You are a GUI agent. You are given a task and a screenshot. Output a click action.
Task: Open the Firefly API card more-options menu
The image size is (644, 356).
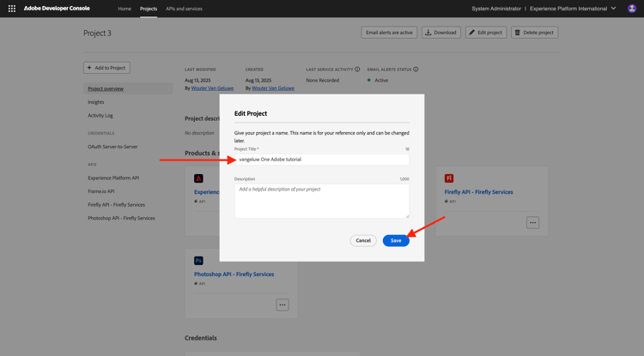click(532, 223)
